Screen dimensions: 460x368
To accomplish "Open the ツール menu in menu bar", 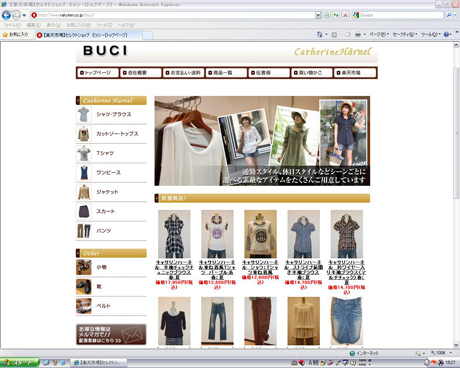I will point(104,25).
